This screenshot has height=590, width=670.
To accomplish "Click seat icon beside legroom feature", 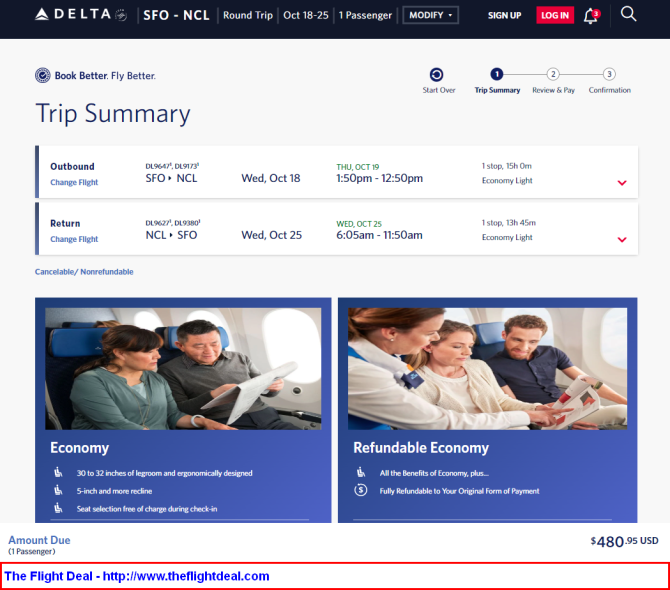I will (58, 472).
